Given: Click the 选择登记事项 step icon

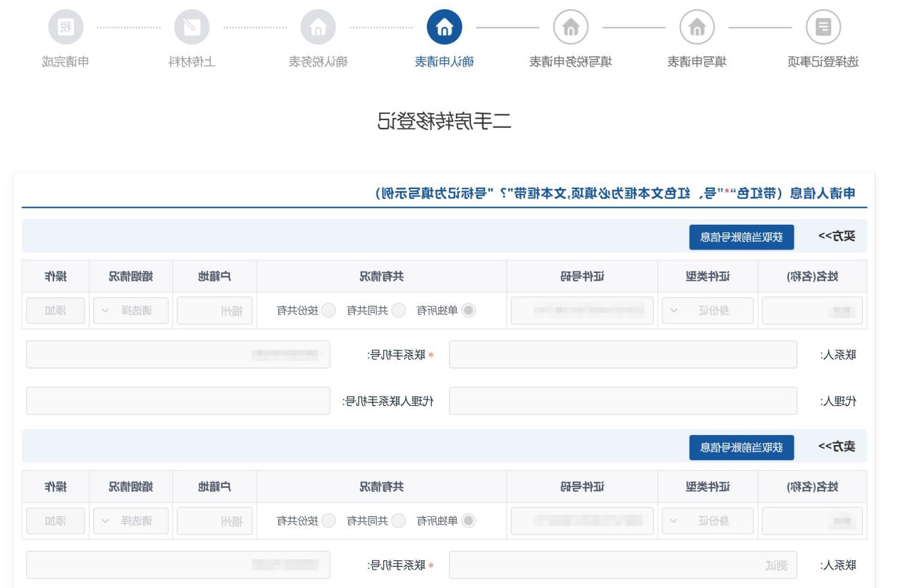Looking at the screenshot, I should (823, 28).
